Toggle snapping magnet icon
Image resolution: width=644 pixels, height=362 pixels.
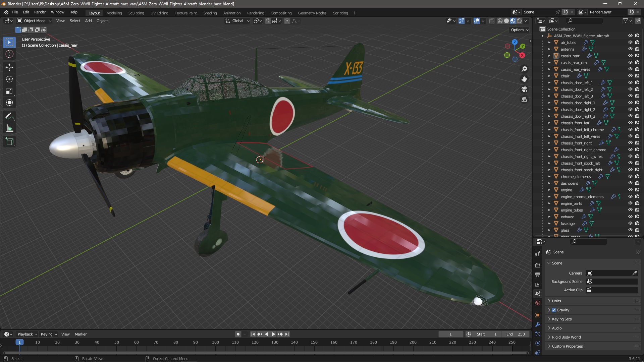pyautogui.click(x=268, y=21)
